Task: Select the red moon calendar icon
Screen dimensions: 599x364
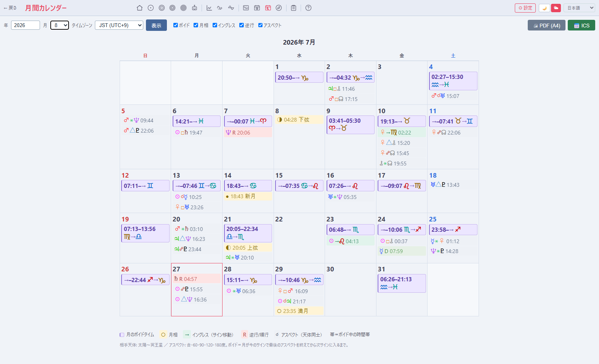Action: click(268, 8)
